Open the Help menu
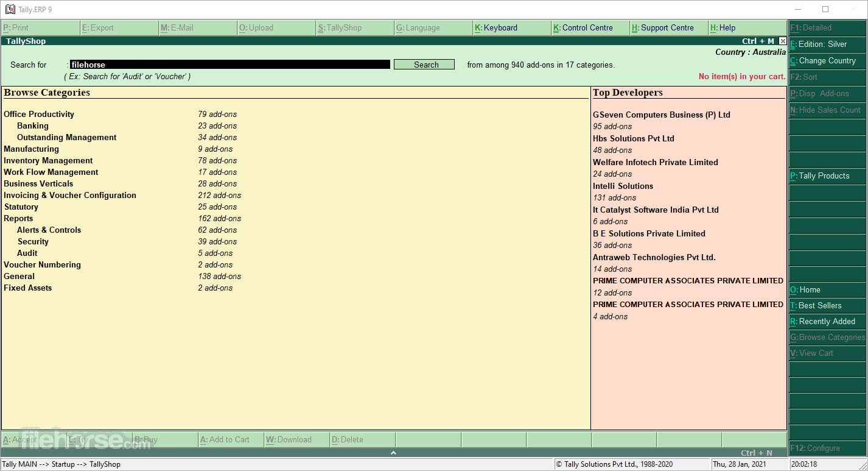 coord(747,28)
